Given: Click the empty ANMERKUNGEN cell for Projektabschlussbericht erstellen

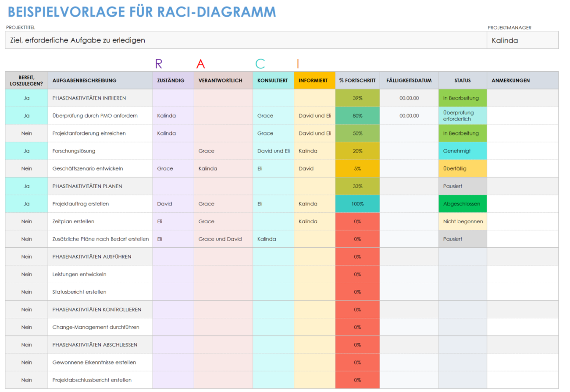Looking at the screenshot, I should [x=523, y=380].
